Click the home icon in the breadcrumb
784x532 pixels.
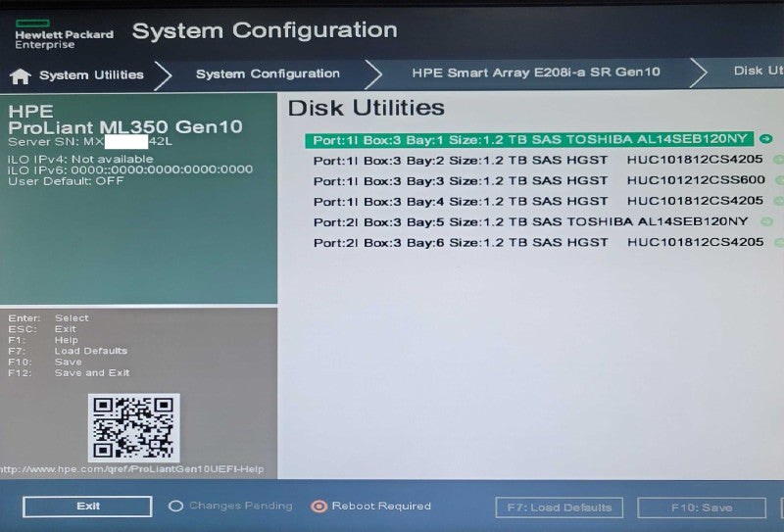(21, 76)
